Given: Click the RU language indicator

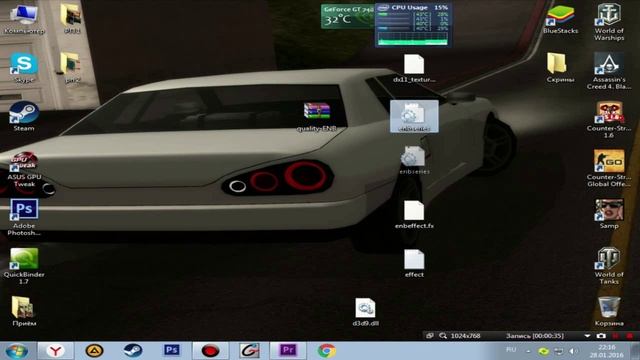Looking at the screenshot, I should point(511,350).
